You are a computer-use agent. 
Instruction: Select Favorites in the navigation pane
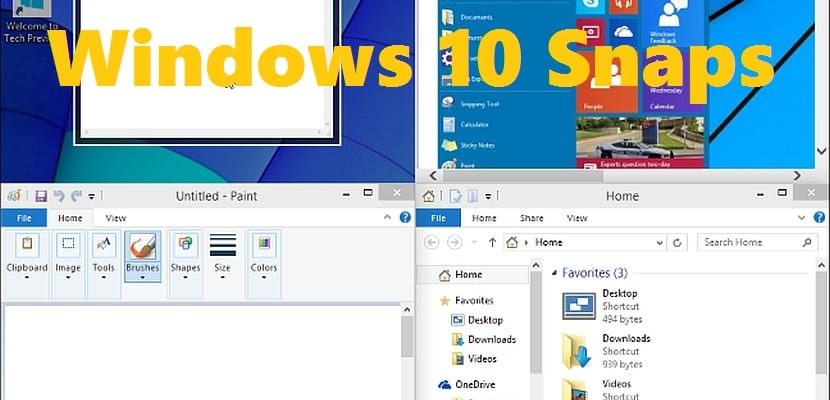pos(466,301)
